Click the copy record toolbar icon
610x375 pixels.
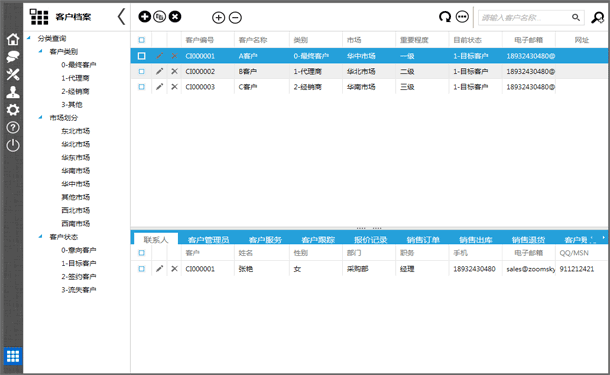click(160, 17)
